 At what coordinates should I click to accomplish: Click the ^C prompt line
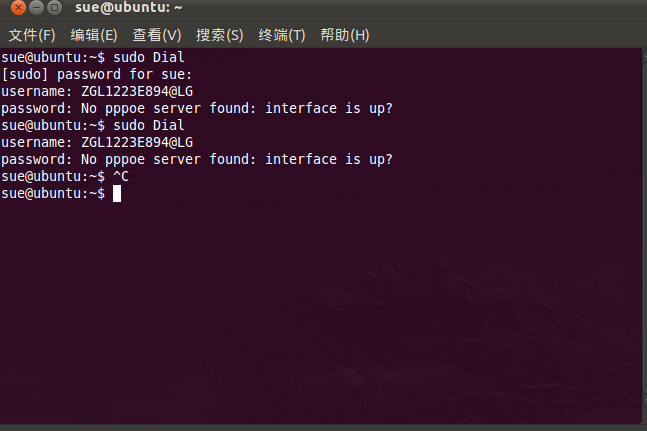(x=65, y=177)
